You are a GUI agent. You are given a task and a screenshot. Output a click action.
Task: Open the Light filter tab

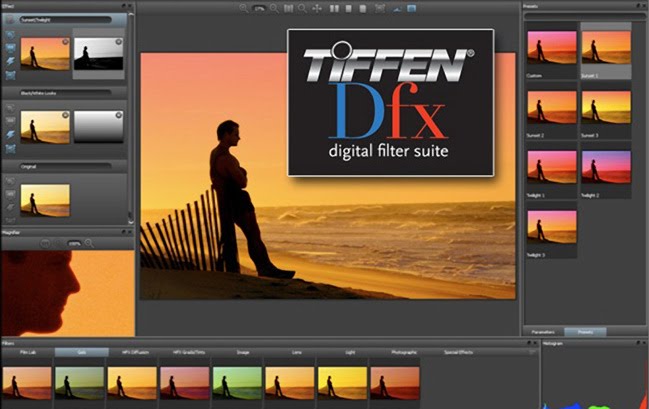(350, 352)
